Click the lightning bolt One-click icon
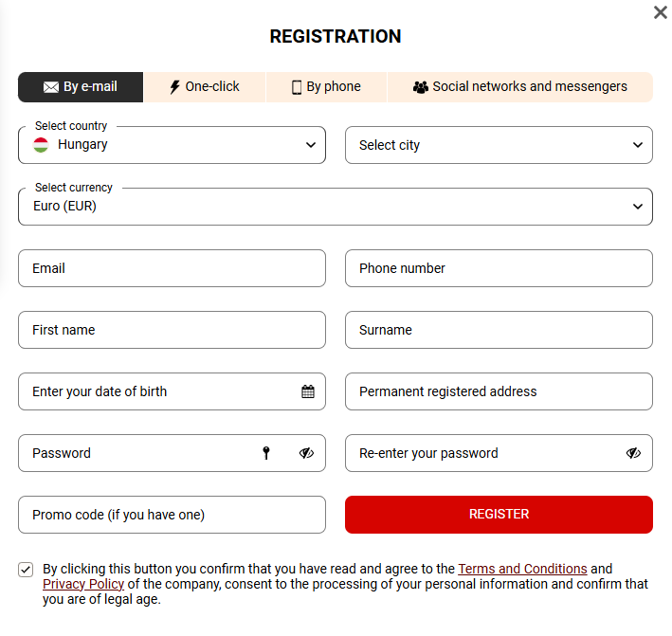 point(174,87)
